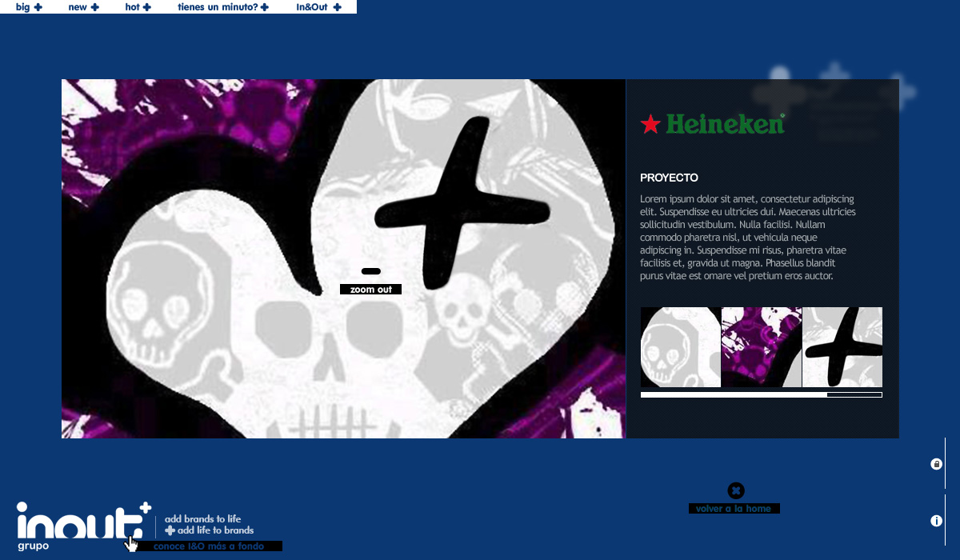Image resolution: width=960 pixels, height=560 pixels.
Task: Expand the plus icon next to hot
Action: tap(147, 7)
